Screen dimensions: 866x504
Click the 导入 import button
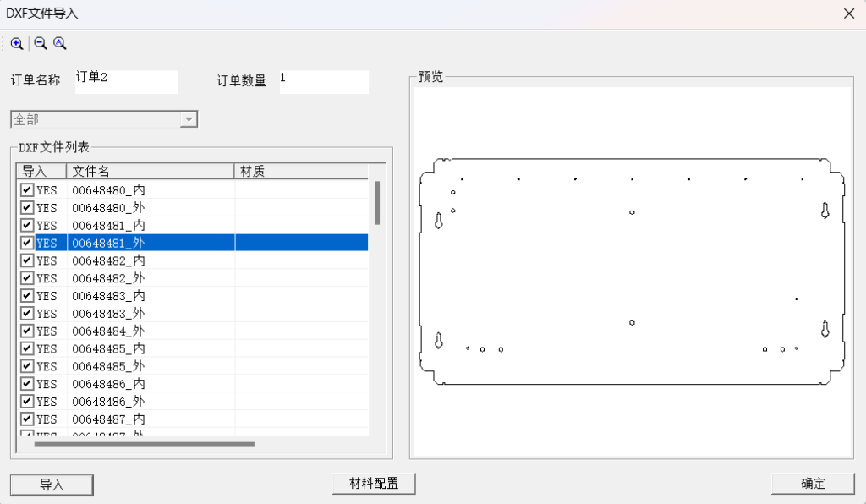click(x=51, y=485)
